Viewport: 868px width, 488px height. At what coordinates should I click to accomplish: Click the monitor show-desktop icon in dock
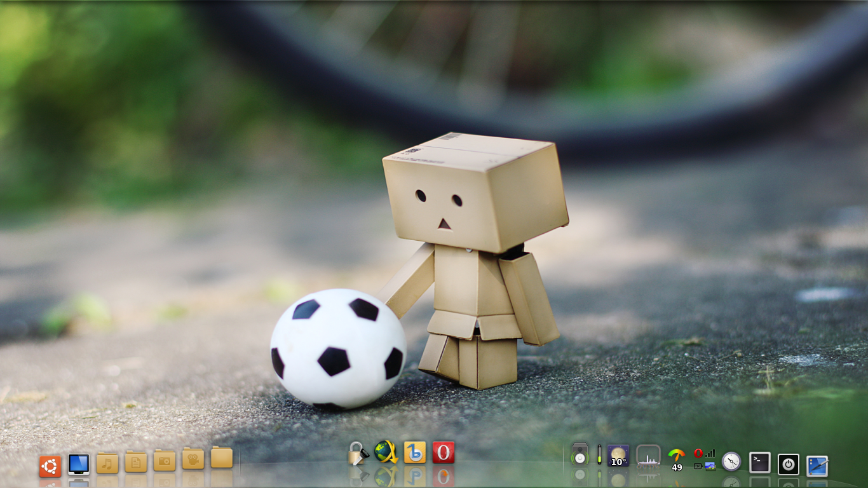point(79,464)
